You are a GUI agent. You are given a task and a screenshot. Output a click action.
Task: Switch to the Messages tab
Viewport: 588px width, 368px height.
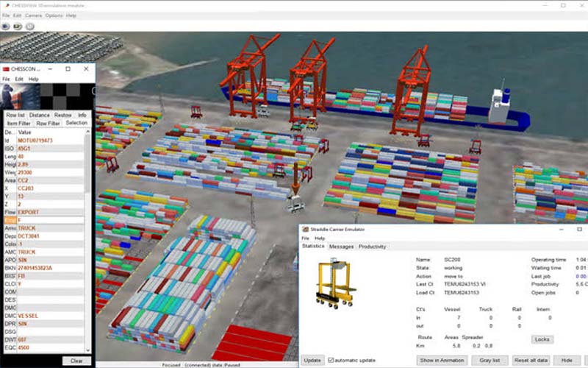click(341, 247)
